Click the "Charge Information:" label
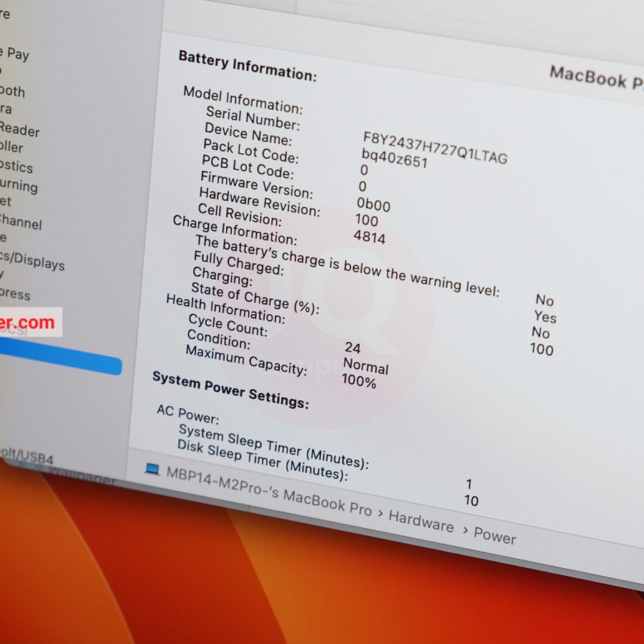Image resolution: width=644 pixels, height=644 pixels. (x=235, y=230)
